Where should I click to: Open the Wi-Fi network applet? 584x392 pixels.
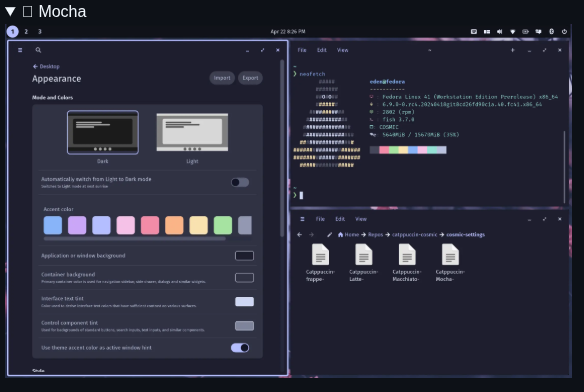[512, 32]
